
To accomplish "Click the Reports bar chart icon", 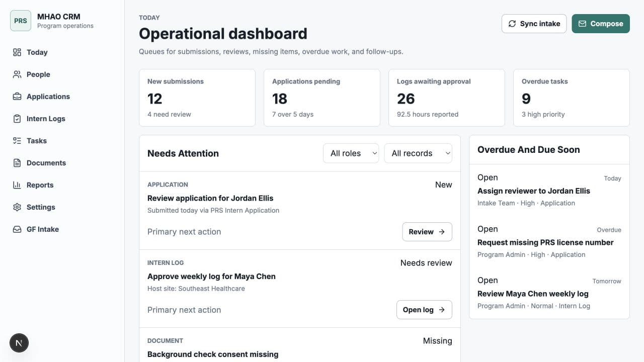I will point(17,185).
